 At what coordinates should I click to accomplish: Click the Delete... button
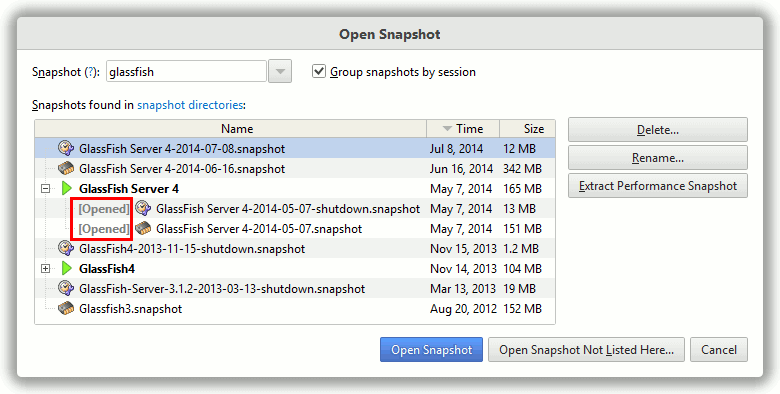click(x=658, y=130)
